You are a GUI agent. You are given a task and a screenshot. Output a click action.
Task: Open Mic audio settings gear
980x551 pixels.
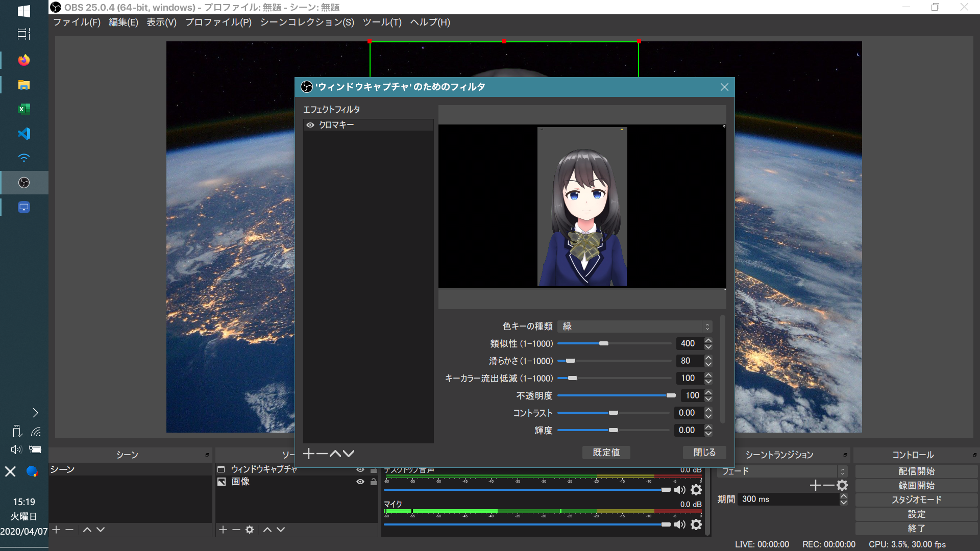tap(696, 524)
